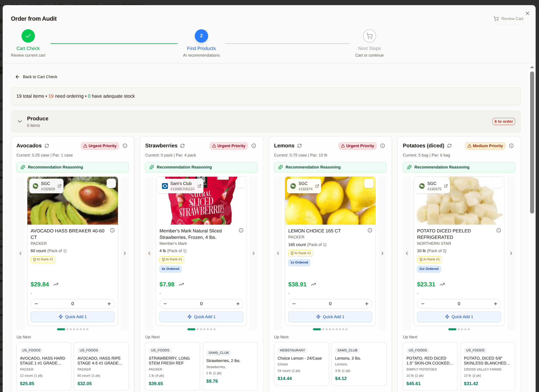Select the Cart Check step

[28, 36]
